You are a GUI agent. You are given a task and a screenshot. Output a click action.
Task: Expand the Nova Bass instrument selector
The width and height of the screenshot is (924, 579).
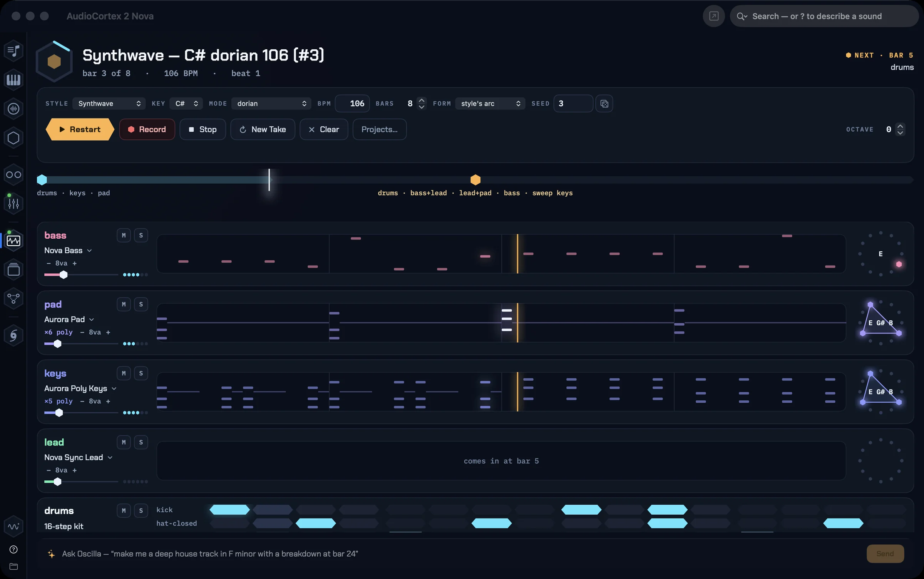68,251
